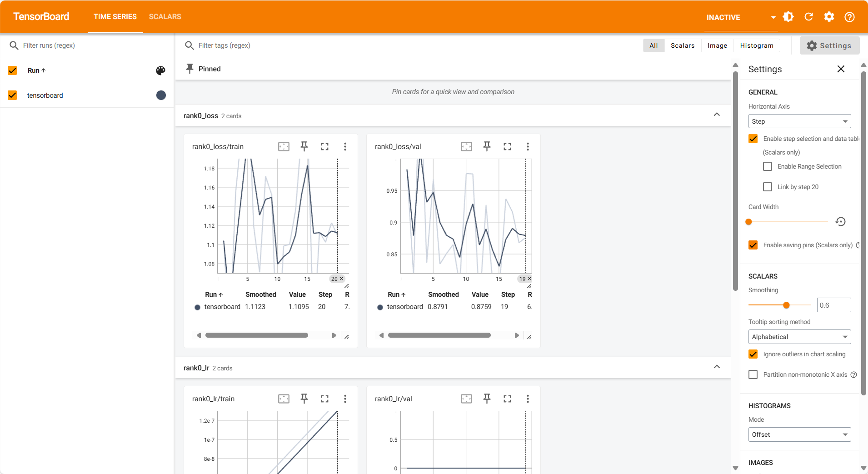Enable Range Selection checkbox
Screen dimensions: 868x474
768,166
